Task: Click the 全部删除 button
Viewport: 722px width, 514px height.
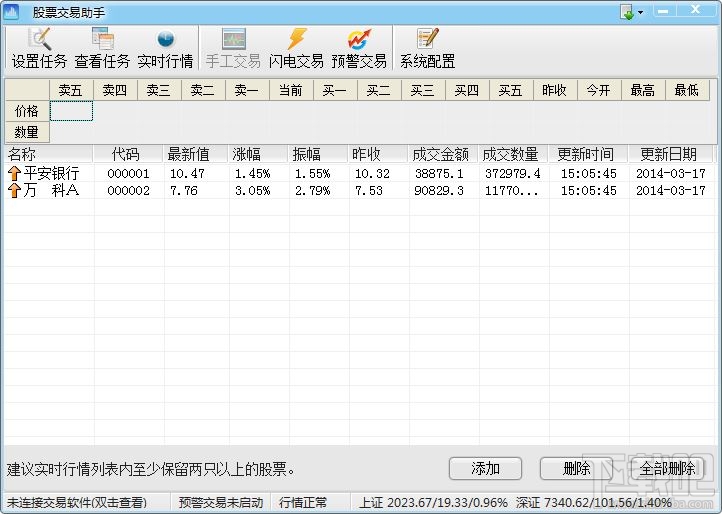Action: pyautogui.click(x=667, y=468)
